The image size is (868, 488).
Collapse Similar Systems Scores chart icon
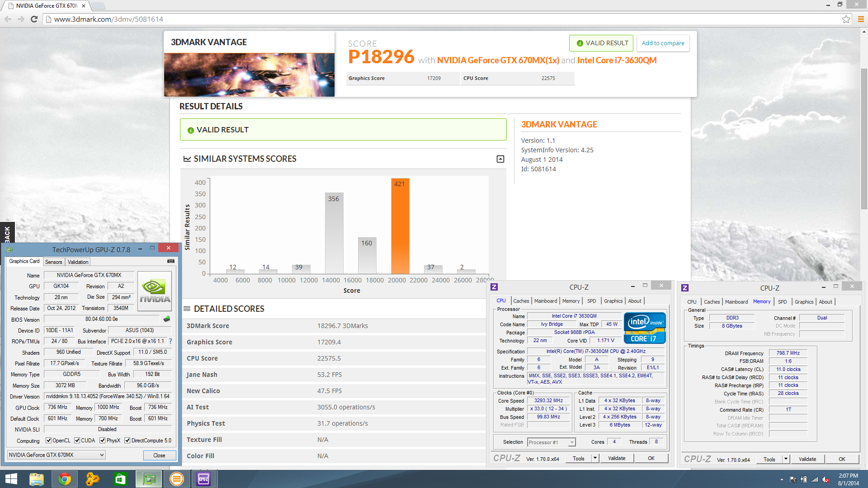[500, 159]
